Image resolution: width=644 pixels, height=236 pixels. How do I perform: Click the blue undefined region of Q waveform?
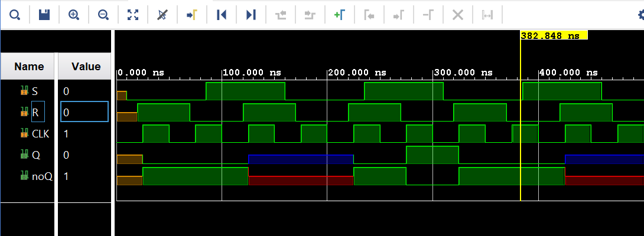pyautogui.click(x=301, y=159)
